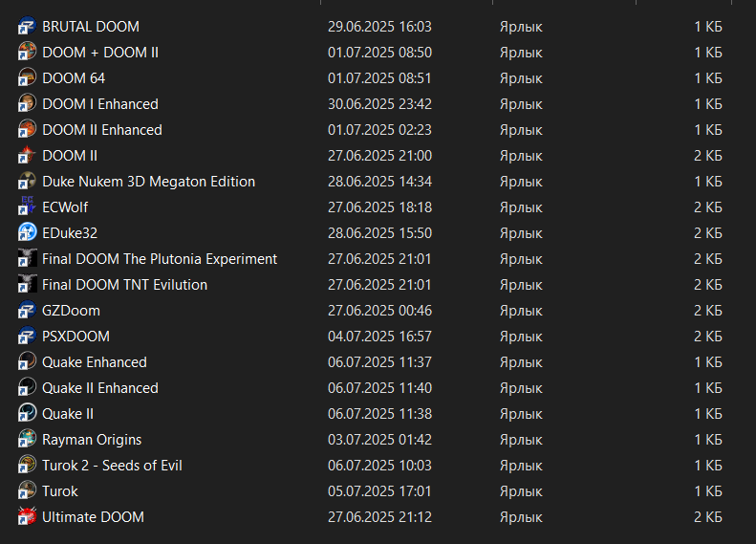Select the file name DOOM II Enhanced
Image resolution: width=756 pixels, height=544 pixels.
[102, 130]
